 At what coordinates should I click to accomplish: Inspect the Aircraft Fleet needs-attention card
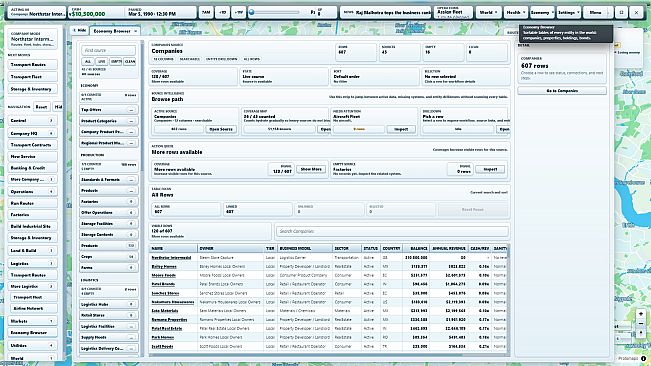401,129
